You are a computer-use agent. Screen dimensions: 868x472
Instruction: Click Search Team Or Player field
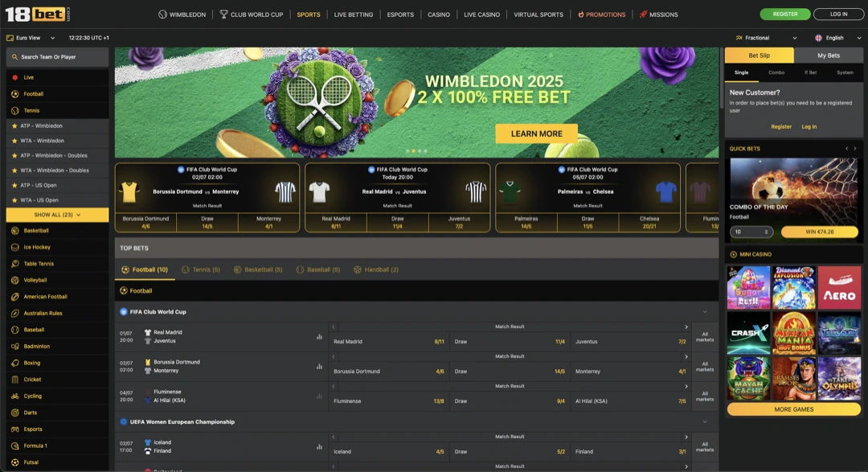point(57,57)
